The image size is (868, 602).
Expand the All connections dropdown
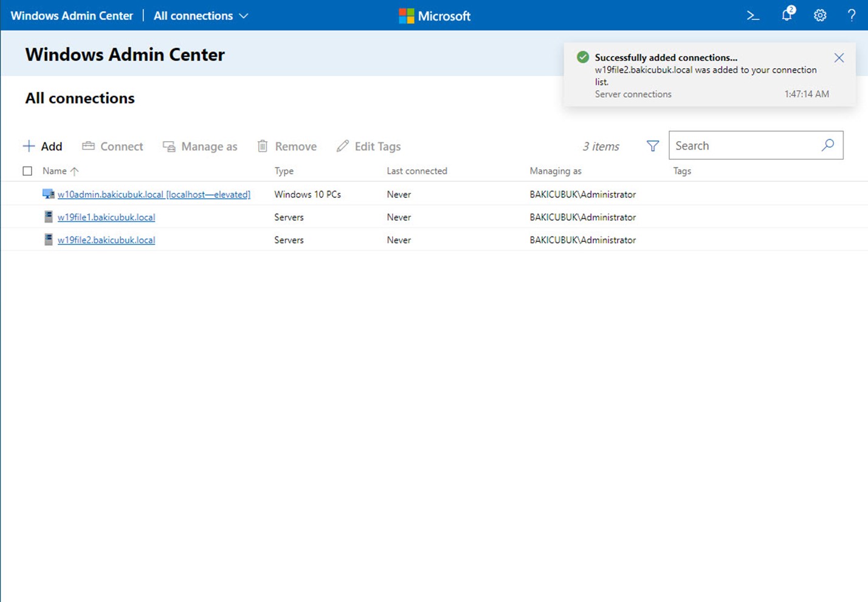click(x=201, y=16)
